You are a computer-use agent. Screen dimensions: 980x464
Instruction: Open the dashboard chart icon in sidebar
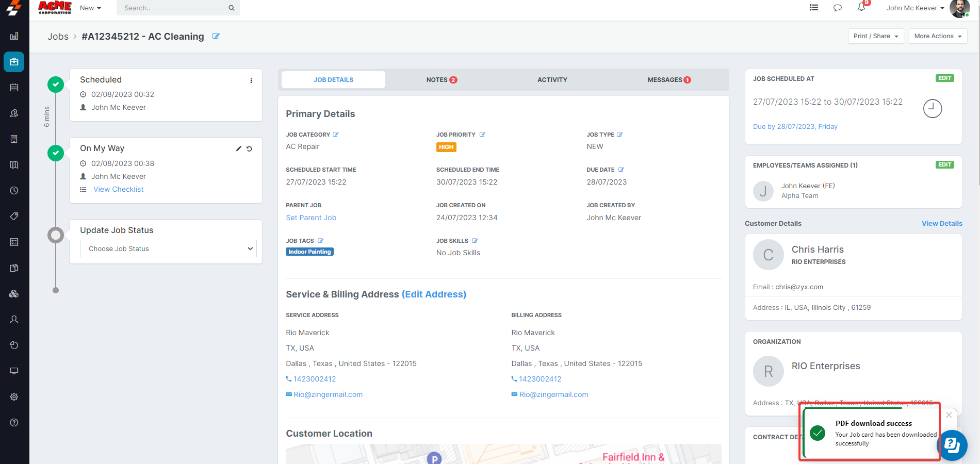click(14, 36)
